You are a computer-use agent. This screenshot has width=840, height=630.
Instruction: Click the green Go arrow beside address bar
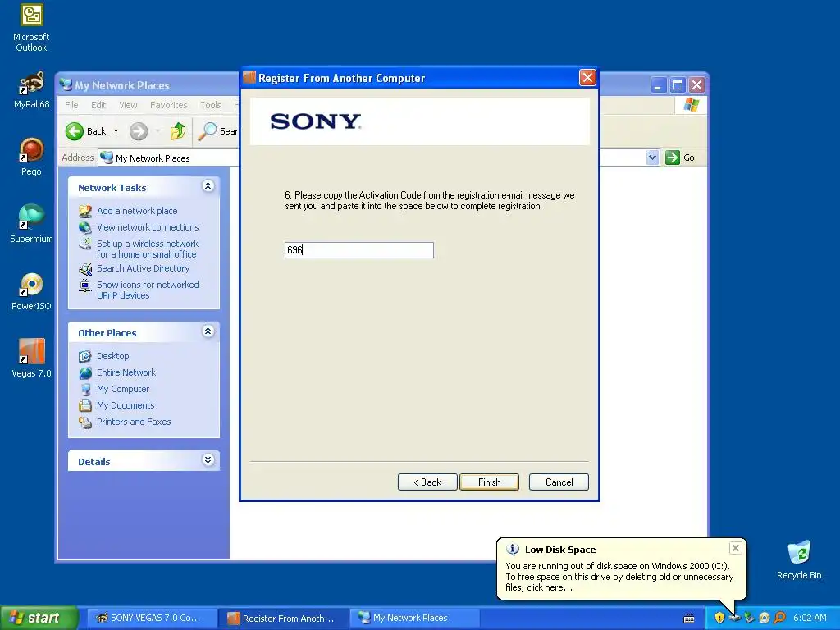pyautogui.click(x=673, y=157)
